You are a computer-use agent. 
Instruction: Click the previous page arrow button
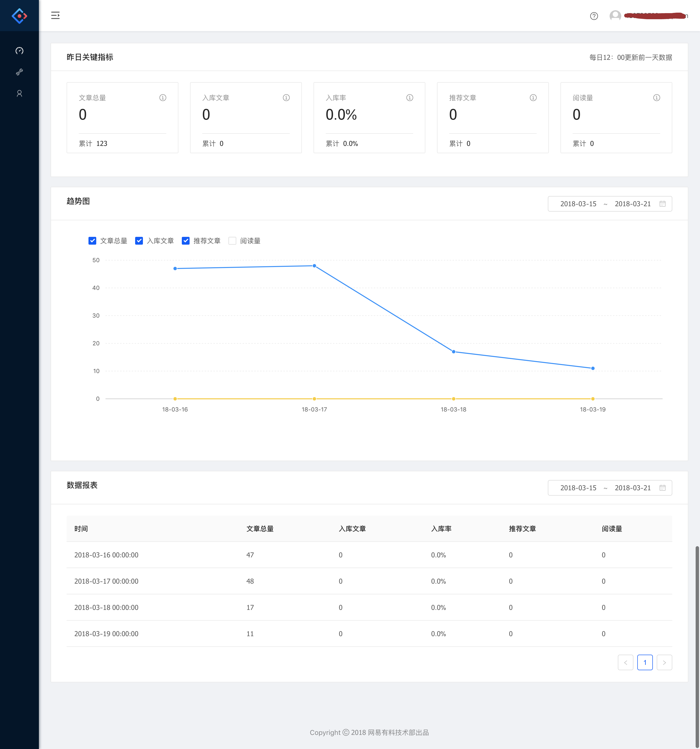[x=625, y=663]
